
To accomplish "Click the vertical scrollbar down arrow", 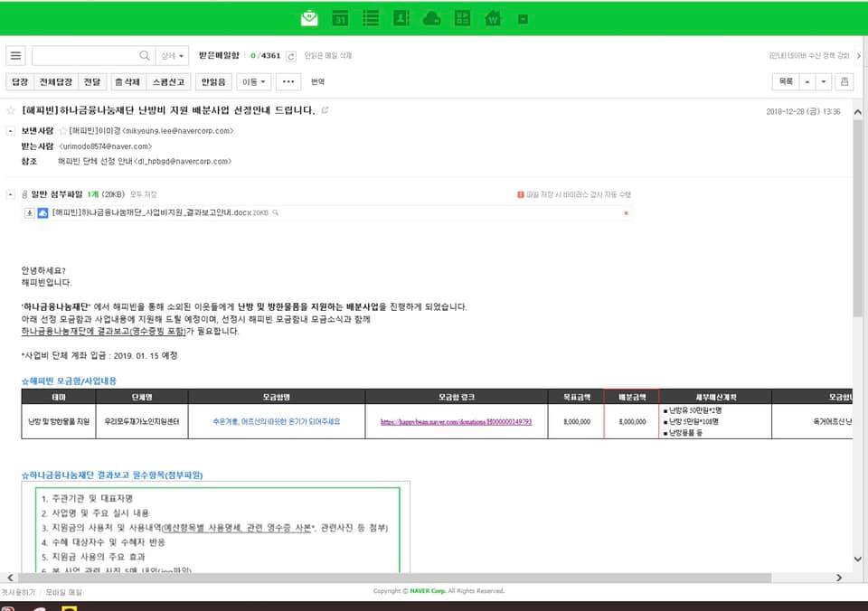I will click(857, 559).
